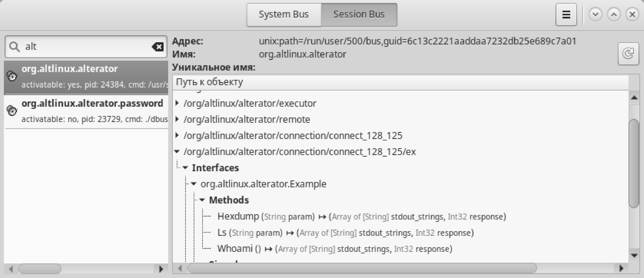Collapse the Interfaces section
Screen dimensions: 644x278
coord(185,168)
